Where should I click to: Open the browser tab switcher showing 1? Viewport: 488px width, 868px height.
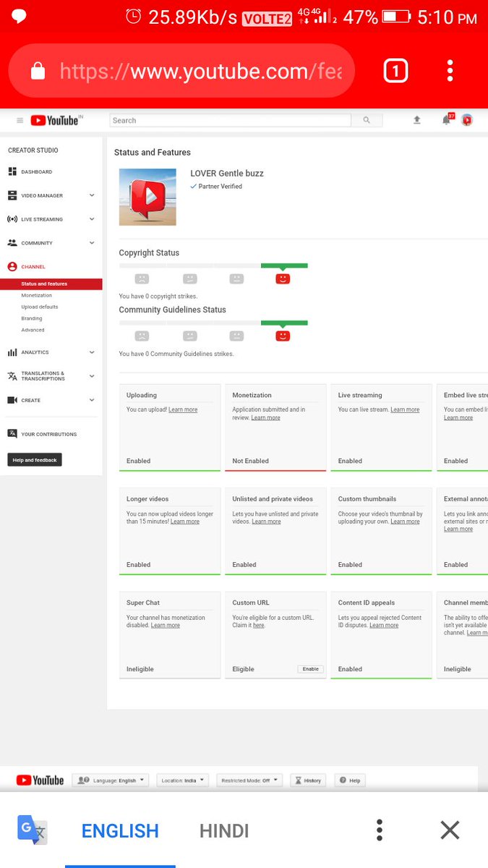[395, 71]
